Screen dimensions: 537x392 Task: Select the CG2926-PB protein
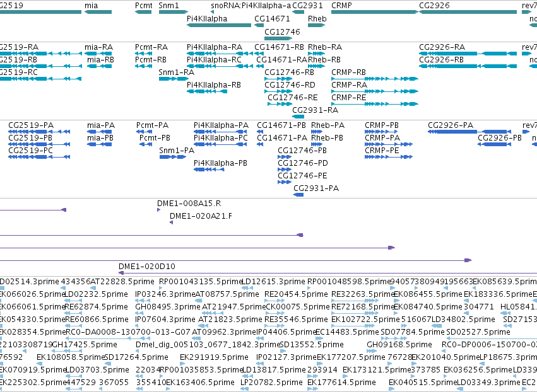(x=494, y=144)
